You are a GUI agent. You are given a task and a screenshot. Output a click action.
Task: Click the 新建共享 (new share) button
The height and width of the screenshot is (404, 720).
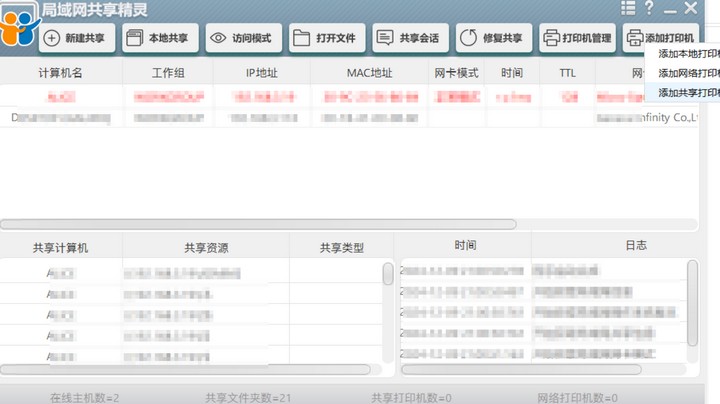tap(78, 38)
